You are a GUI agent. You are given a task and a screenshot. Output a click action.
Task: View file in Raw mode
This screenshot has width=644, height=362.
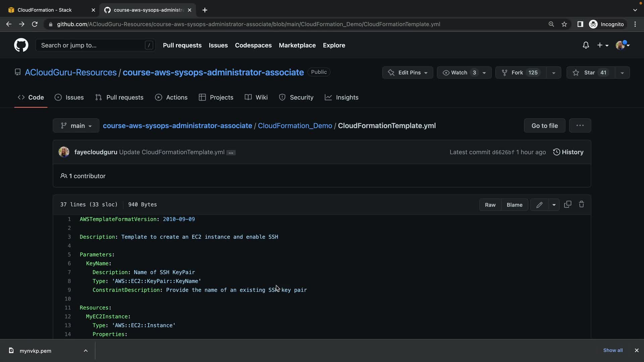[x=490, y=205]
